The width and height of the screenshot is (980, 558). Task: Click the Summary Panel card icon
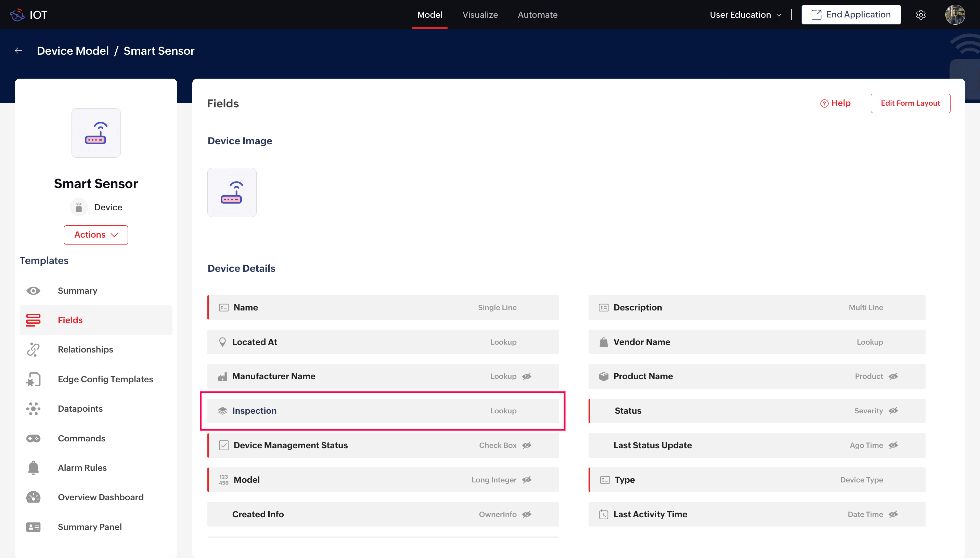pyautogui.click(x=33, y=527)
